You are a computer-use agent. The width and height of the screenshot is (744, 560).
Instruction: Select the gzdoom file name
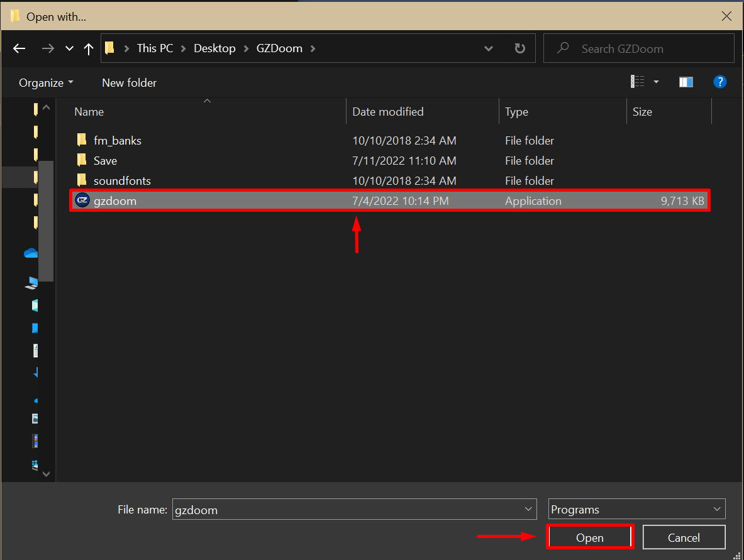coord(115,201)
